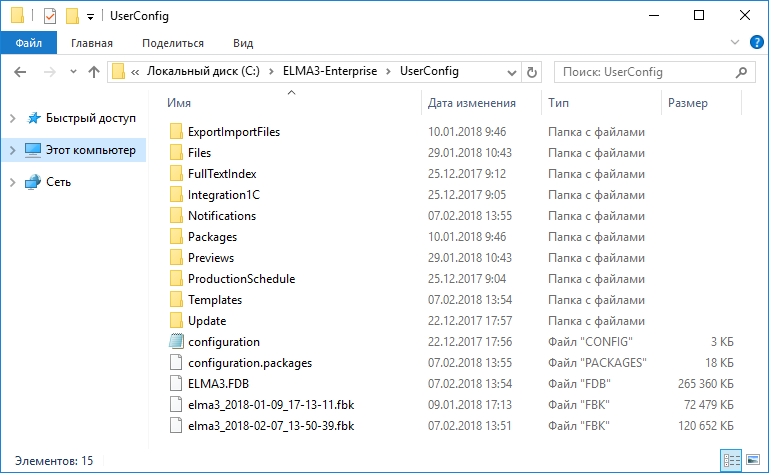
Task: Refresh the folder view
Action: (532, 73)
